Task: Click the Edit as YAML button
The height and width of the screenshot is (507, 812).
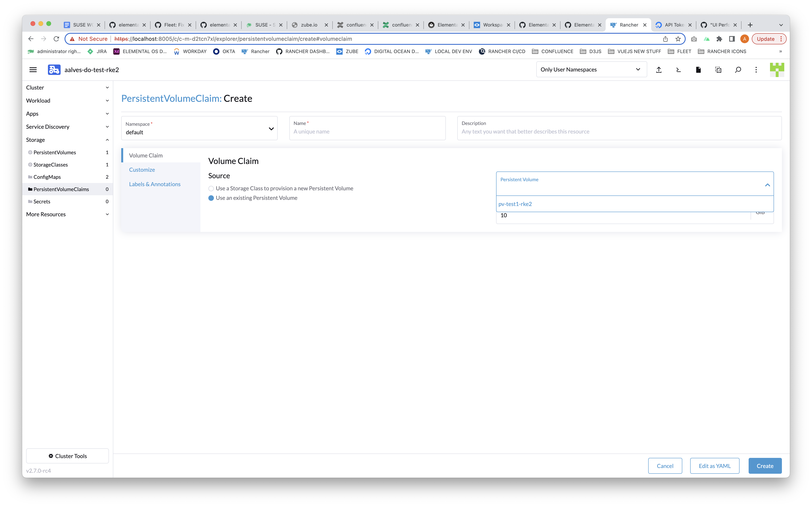Action: pyautogui.click(x=714, y=466)
